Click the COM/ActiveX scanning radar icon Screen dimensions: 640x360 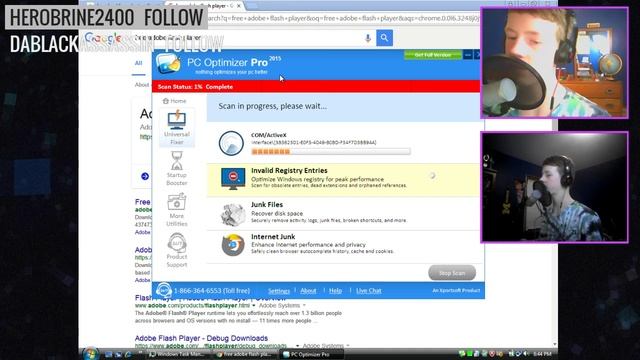coord(231,143)
